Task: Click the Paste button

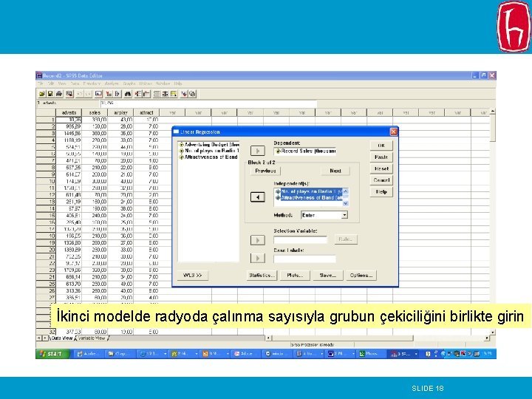Action: click(381, 157)
